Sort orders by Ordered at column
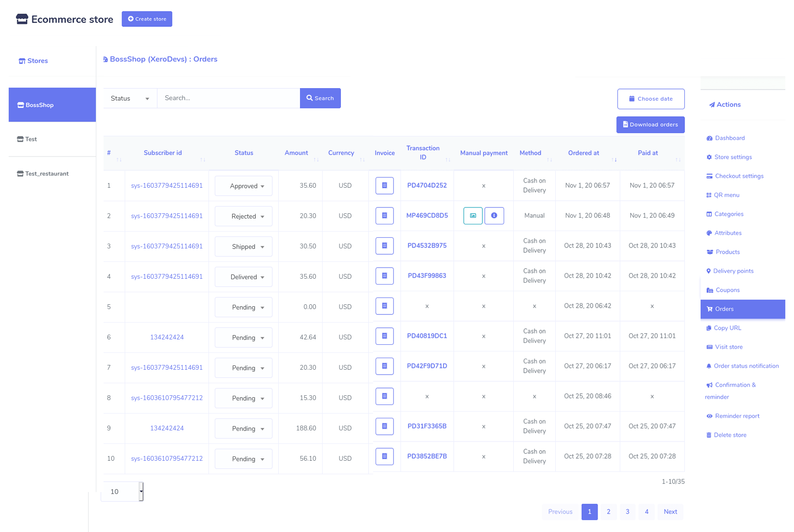 (x=614, y=159)
